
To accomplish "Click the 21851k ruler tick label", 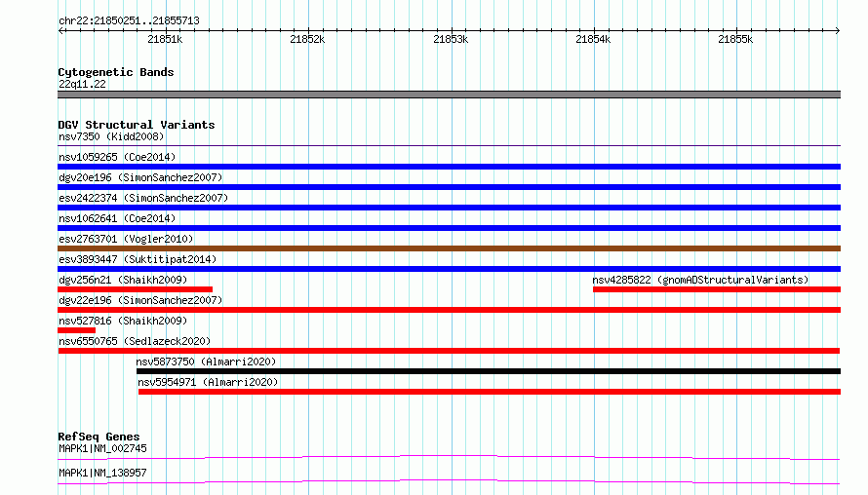I will pyautogui.click(x=165, y=39).
